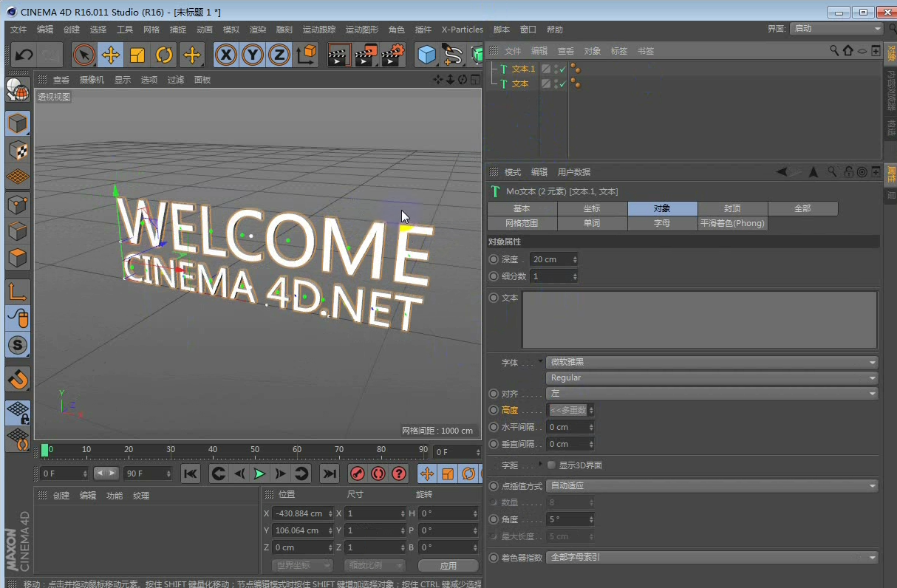Select the 字母 attribute tab
The image size is (897, 588).
(x=662, y=223)
